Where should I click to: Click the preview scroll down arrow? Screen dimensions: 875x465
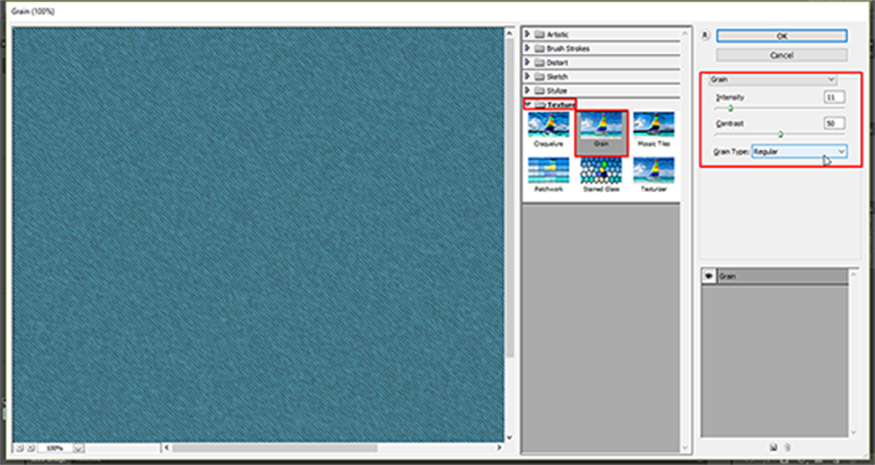point(509,437)
